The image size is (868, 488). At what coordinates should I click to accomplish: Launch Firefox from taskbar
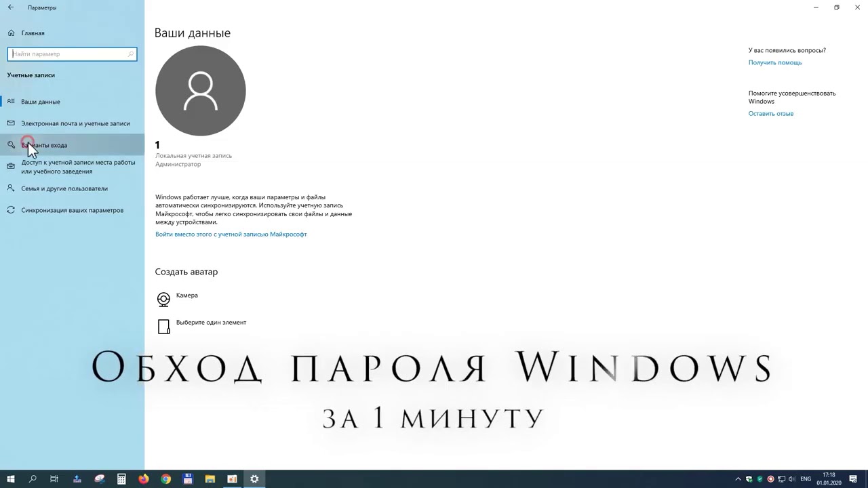point(144,479)
